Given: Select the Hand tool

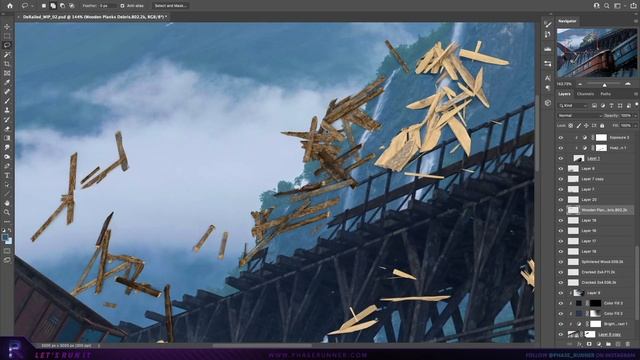Looking at the screenshot, I should (7, 203).
